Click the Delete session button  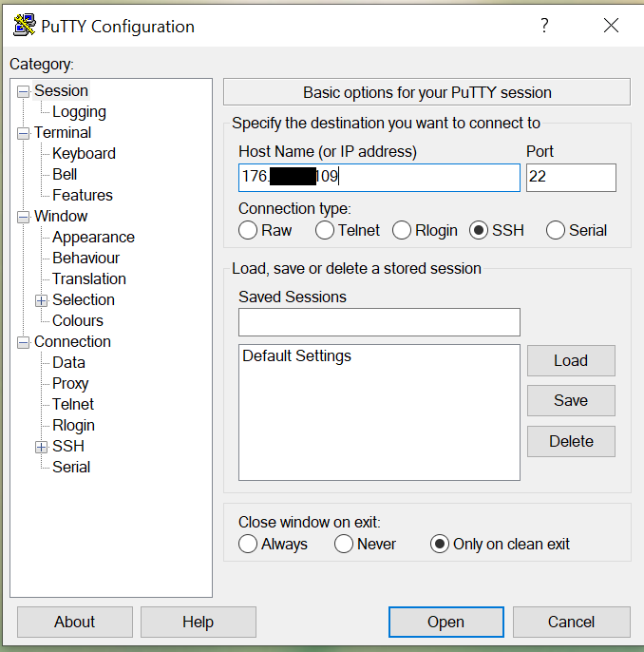click(x=571, y=441)
